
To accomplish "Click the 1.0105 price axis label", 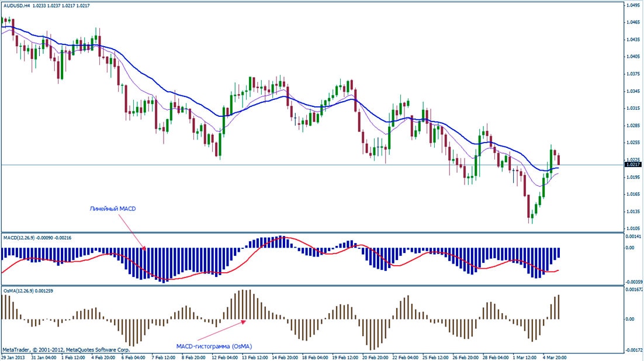I will 632,228.
